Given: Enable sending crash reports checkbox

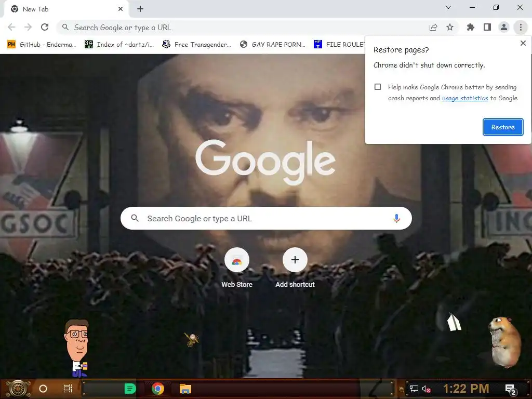Looking at the screenshot, I should 378,87.
